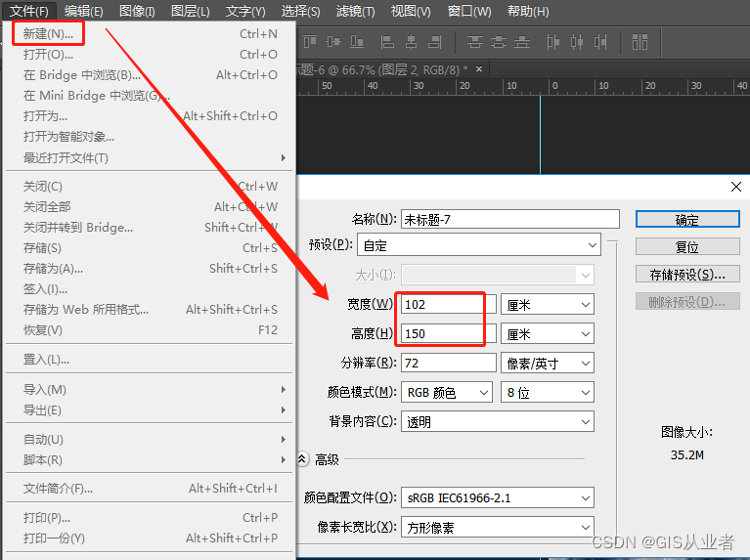
Task: Open the 像素长宽比 dropdown showing 方形像素
Action: coord(498,527)
